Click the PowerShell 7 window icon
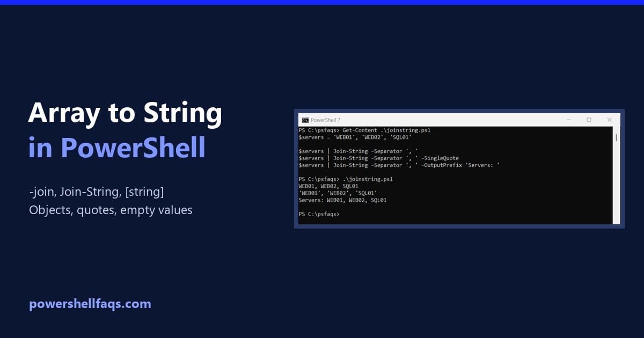Viewport: 644px width, 338px height. (305, 120)
